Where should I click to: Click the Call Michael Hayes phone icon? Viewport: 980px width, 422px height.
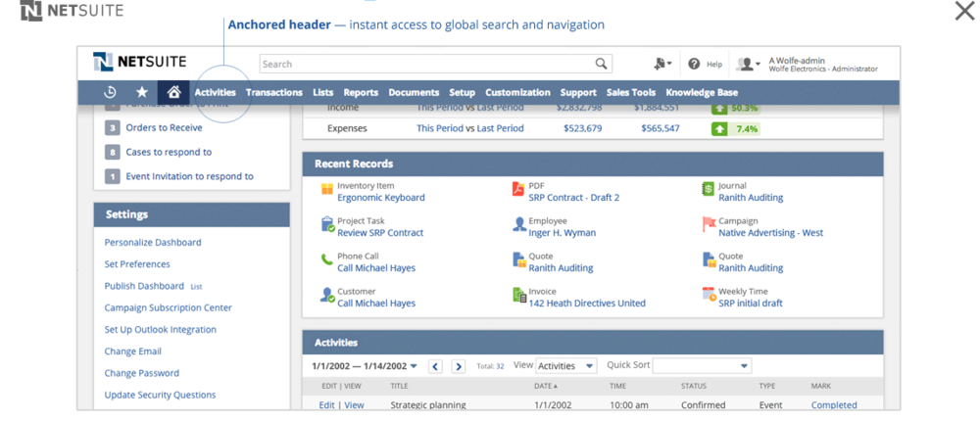327,260
